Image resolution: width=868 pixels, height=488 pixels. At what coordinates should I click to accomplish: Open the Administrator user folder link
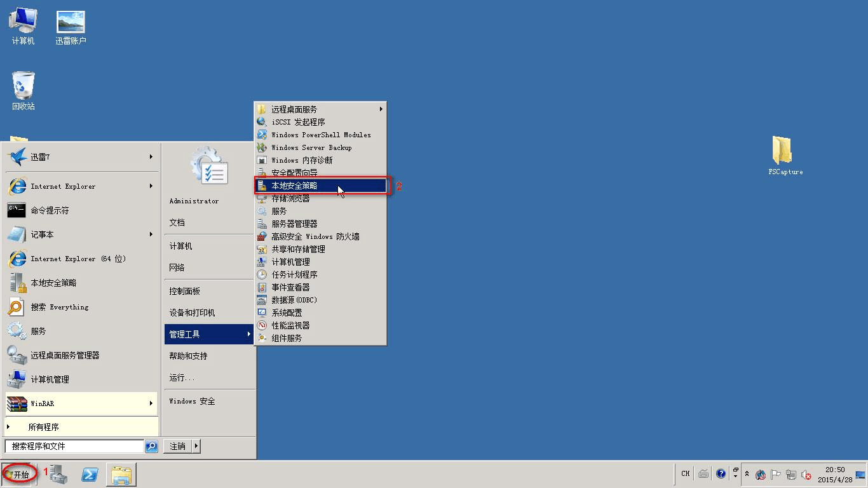(210, 201)
